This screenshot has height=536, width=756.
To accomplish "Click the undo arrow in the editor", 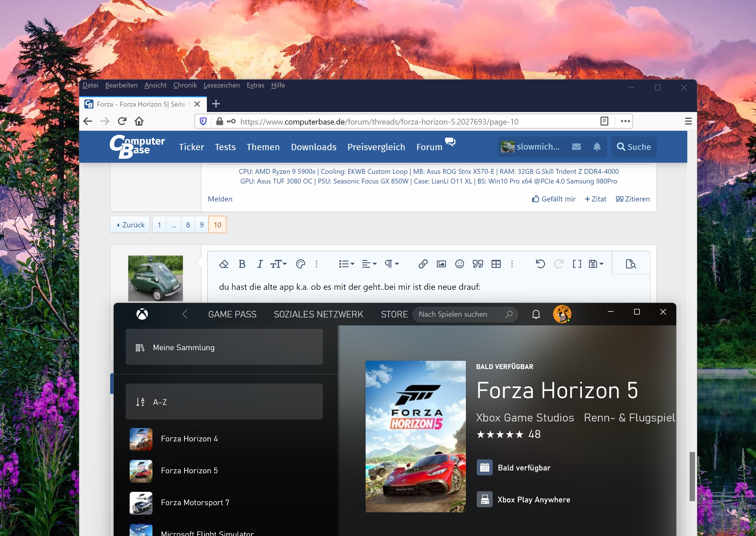I will tap(540, 264).
